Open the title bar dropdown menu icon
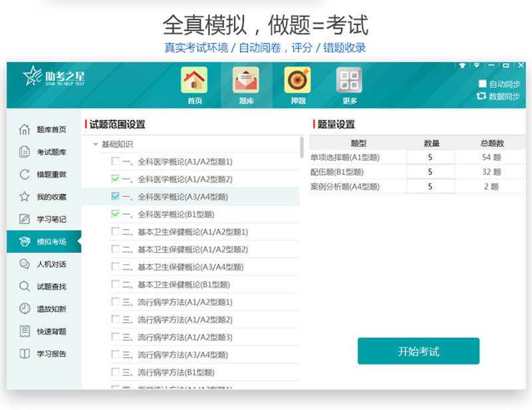 [x=477, y=65]
